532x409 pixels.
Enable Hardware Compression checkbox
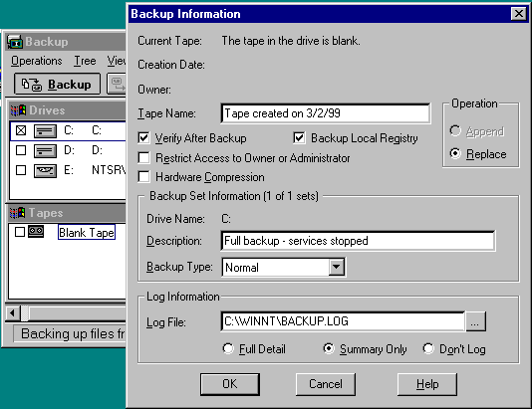tap(143, 177)
